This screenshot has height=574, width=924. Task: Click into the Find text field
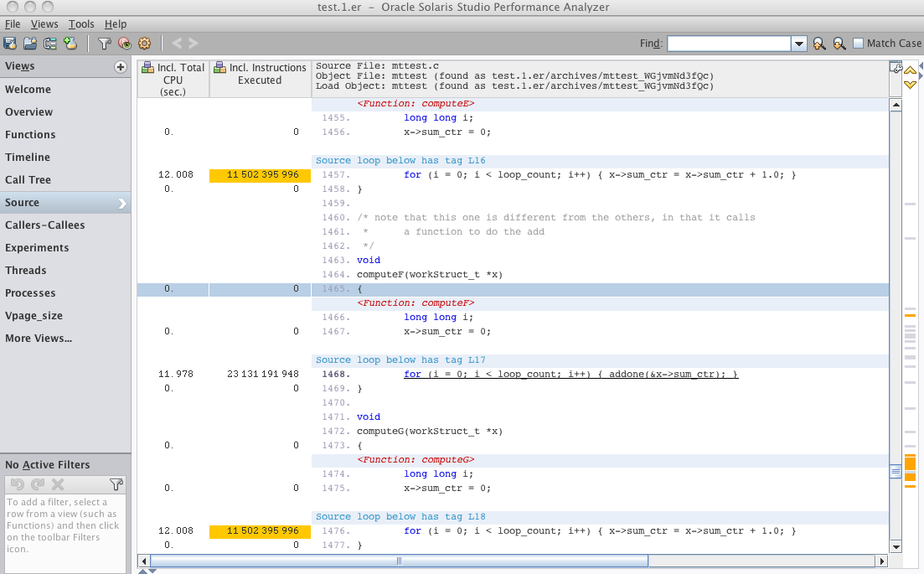[x=729, y=44]
